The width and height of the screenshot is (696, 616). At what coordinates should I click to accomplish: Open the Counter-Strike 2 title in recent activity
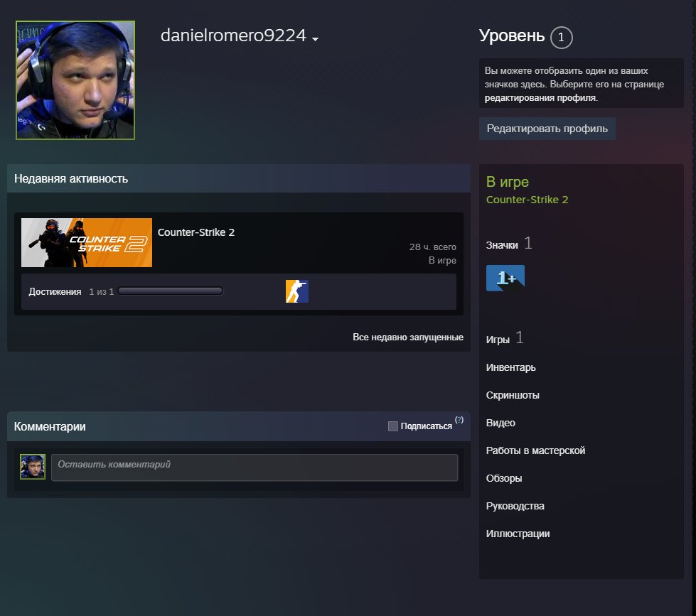tap(196, 232)
